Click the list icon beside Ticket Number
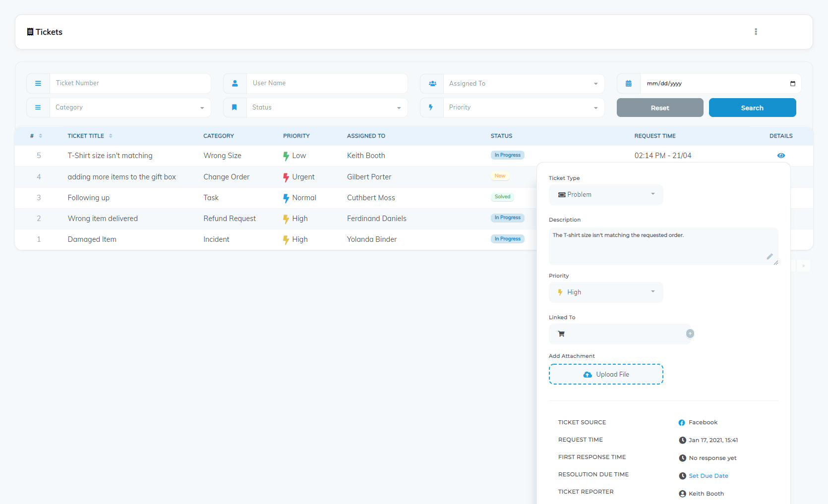 coord(38,83)
